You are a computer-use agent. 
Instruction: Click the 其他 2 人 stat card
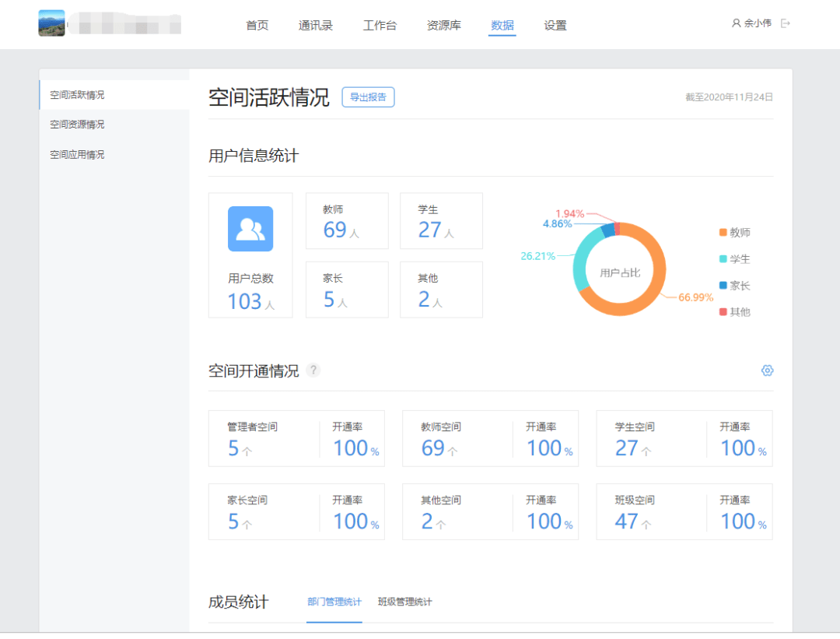442,290
